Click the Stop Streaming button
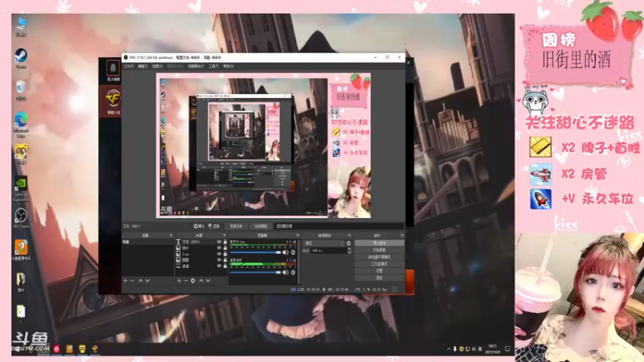 coord(379,243)
